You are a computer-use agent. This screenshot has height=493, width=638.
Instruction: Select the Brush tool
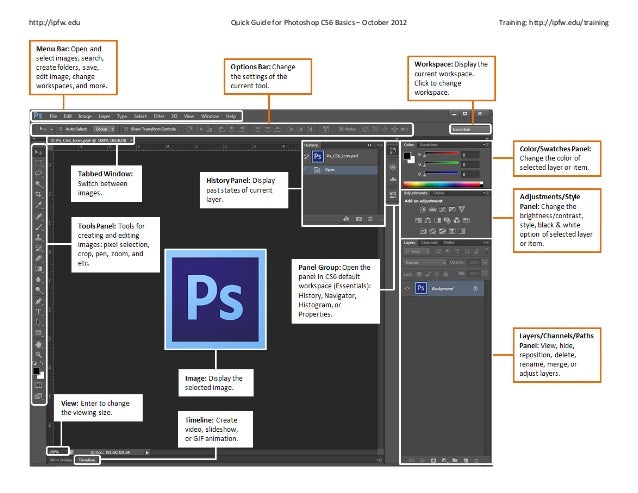pyautogui.click(x=38, y=227)
